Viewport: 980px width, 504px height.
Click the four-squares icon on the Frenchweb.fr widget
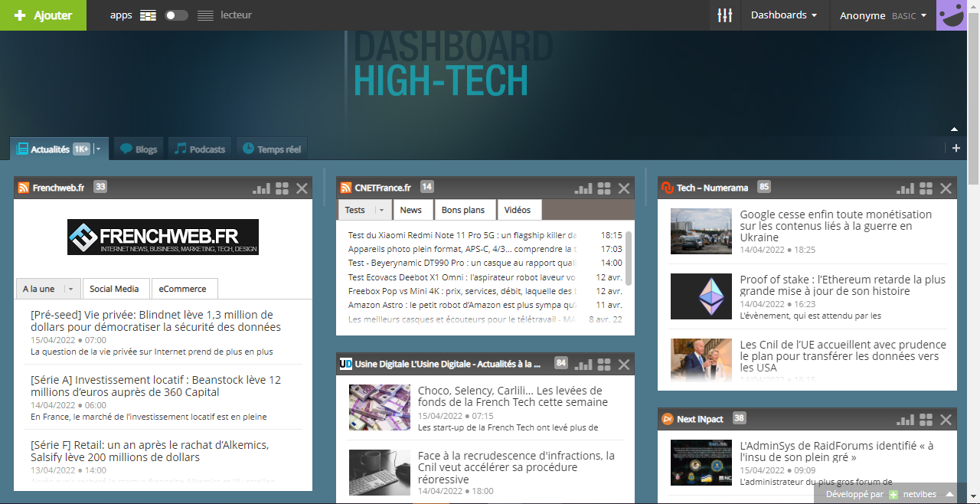click(x=282, y=188)
